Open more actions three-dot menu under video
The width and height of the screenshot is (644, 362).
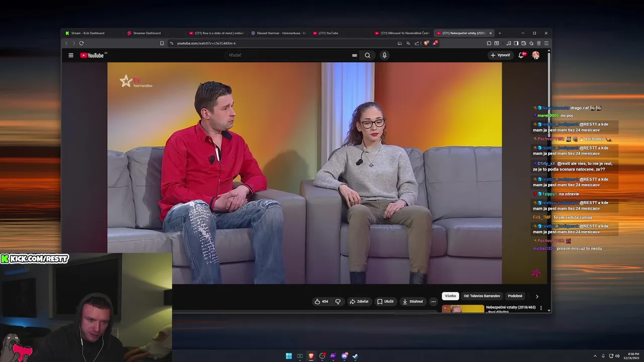tap(433, 302)
